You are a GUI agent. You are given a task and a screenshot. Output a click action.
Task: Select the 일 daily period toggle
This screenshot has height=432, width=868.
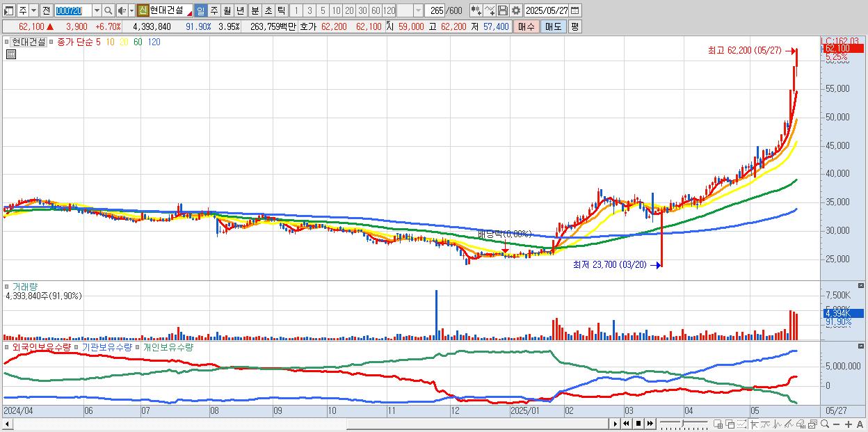(x=200, y=10)
